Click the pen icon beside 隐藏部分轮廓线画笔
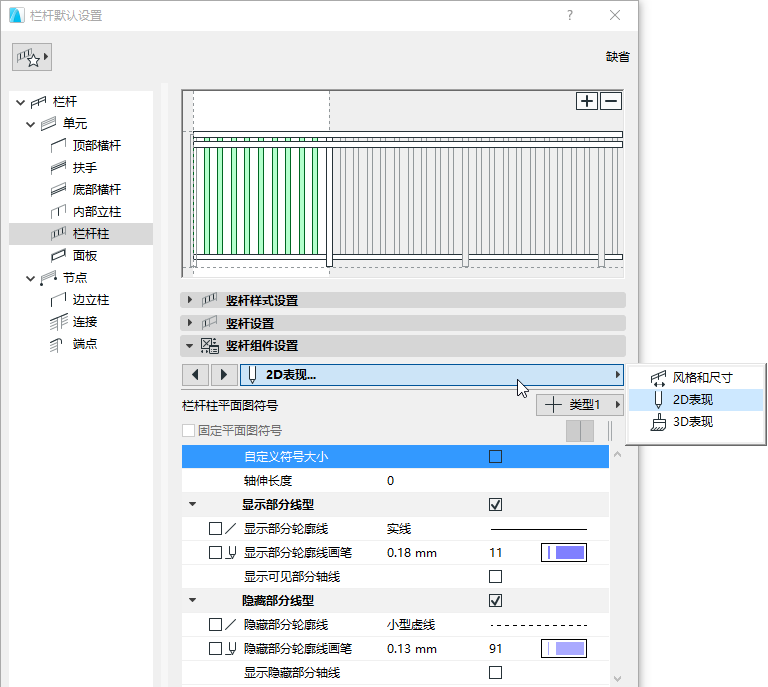 (x=231, y=649)
